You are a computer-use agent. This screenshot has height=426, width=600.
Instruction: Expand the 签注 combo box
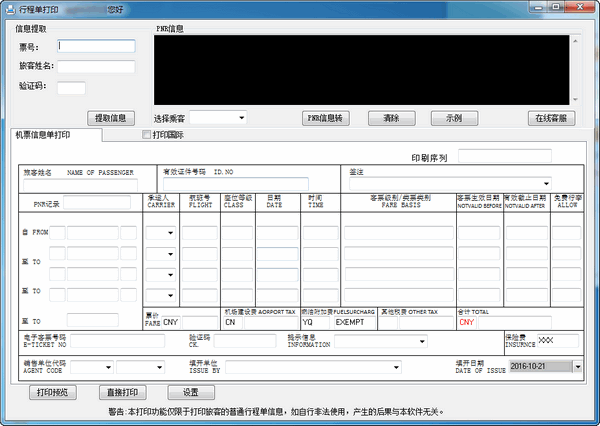[546, 184]
